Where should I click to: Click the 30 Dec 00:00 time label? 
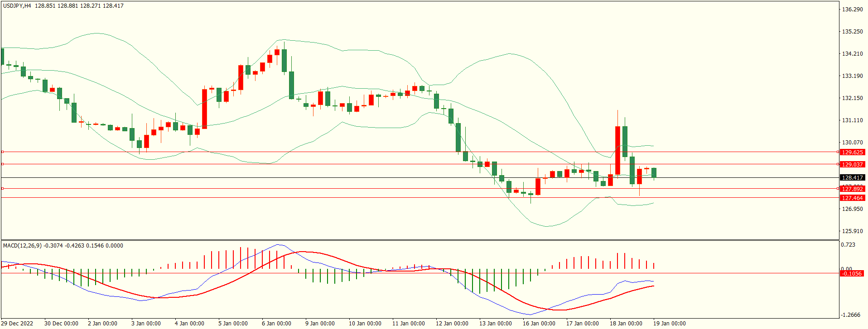61,324
